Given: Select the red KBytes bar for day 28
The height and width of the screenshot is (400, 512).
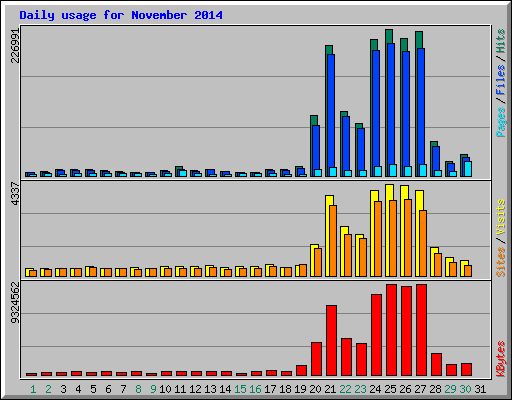Looking at the screenshot, I should coord(436,364).
